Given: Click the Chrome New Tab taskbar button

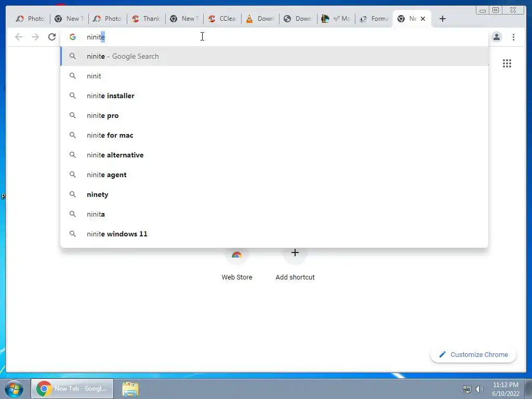Looking at the screenshot, I should tap(72, 389).
